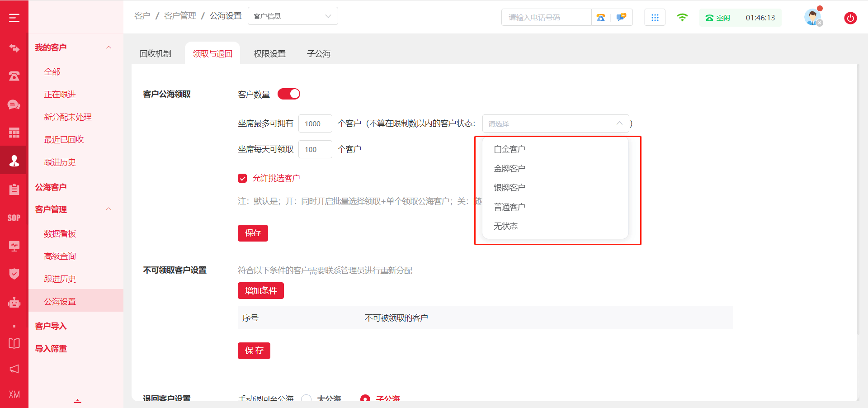This screenshot has width=868, height=408.
Task: Click the 坐席最多可拥有 1000 field
Action: pos(315,123)
